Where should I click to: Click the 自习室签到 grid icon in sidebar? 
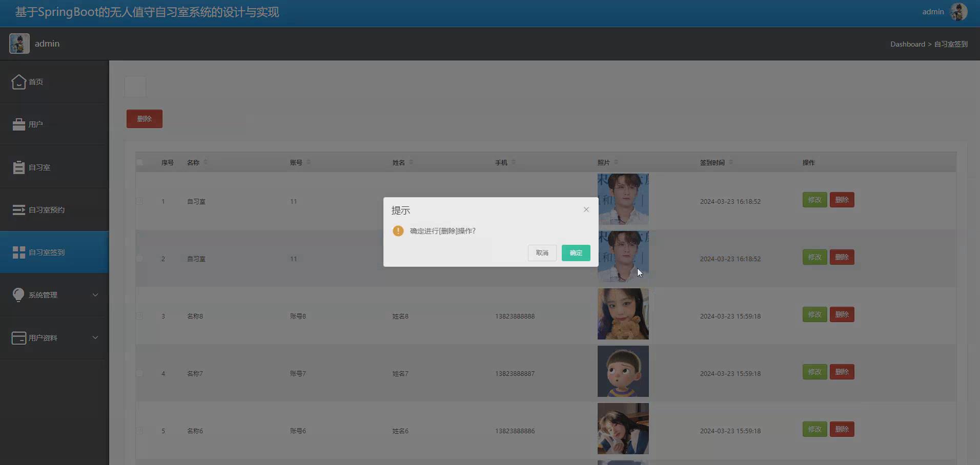pyautogui.click(x=19, y=252)
